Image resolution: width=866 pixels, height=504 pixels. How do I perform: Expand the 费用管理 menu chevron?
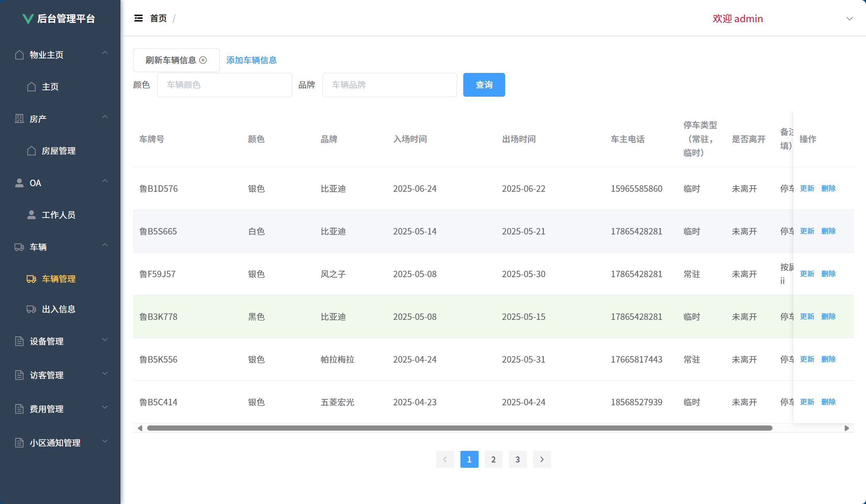click(x=105, y=407)
